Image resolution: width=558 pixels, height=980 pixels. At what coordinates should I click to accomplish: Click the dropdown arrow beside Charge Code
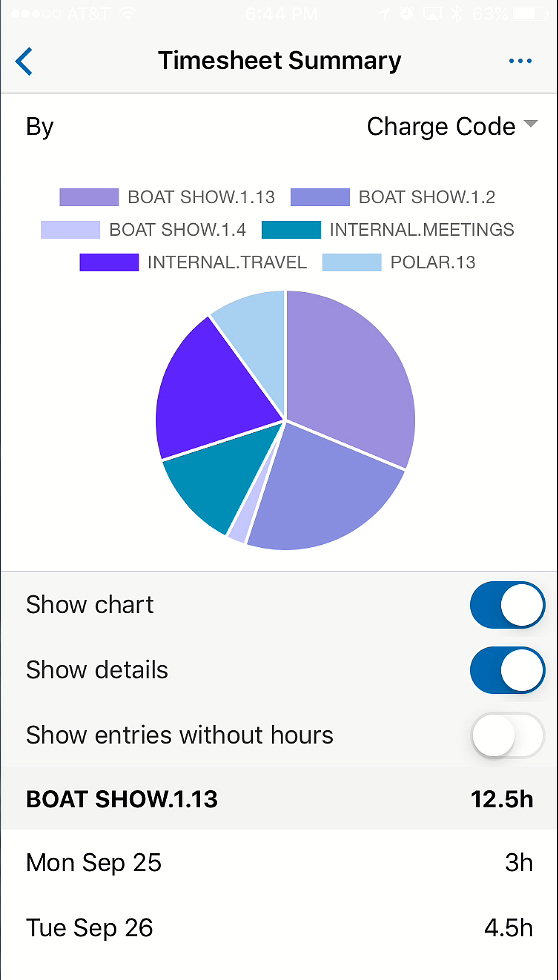coord(531,124)
